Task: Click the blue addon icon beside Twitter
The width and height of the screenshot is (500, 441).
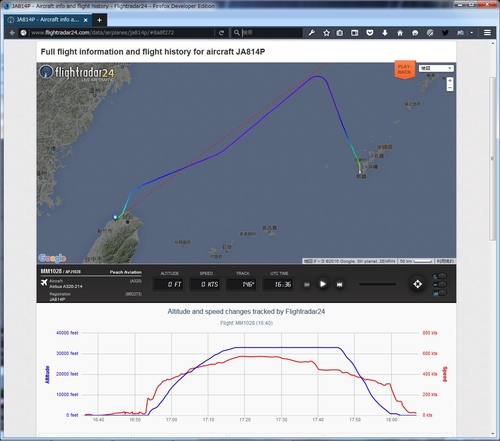Action: (x=461, y=33)
